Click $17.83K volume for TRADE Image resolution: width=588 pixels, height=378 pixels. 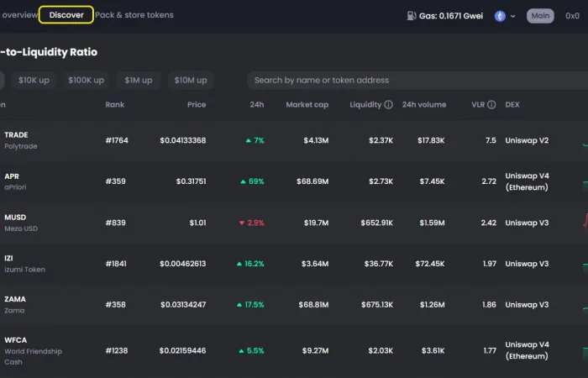click(431, 140)
